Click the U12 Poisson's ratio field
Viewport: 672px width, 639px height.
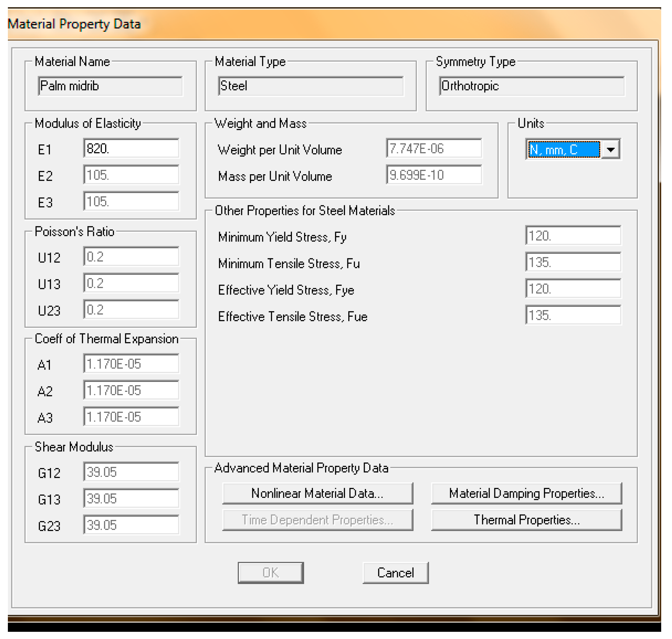click(131, 256)
